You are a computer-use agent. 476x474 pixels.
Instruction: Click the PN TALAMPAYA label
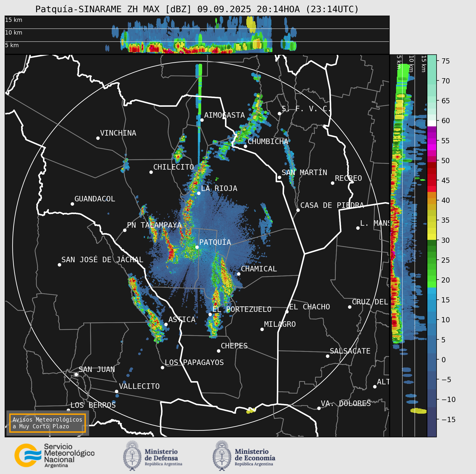154,225
